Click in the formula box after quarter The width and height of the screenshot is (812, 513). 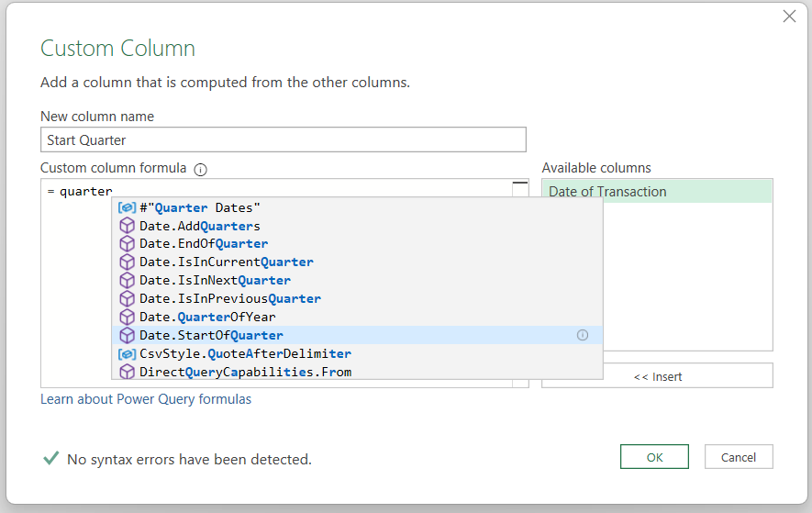(115, 191)
